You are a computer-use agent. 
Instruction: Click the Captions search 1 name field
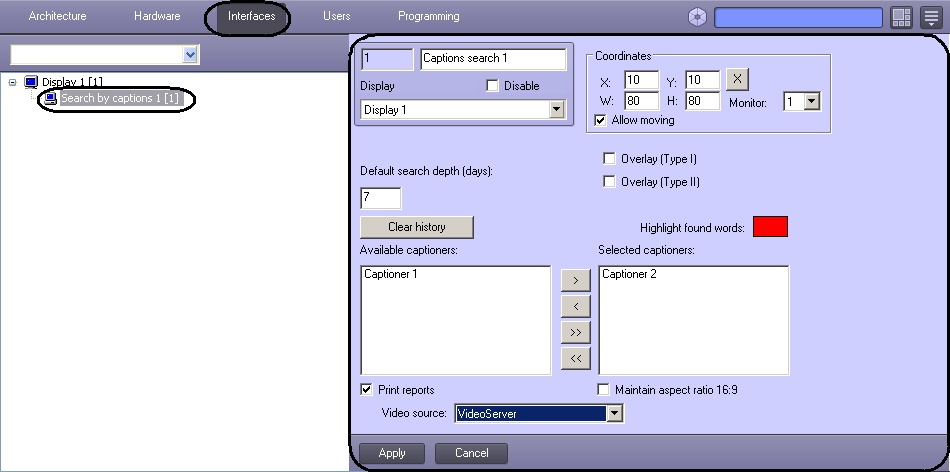pyautogui.click(x=493, y=59)
